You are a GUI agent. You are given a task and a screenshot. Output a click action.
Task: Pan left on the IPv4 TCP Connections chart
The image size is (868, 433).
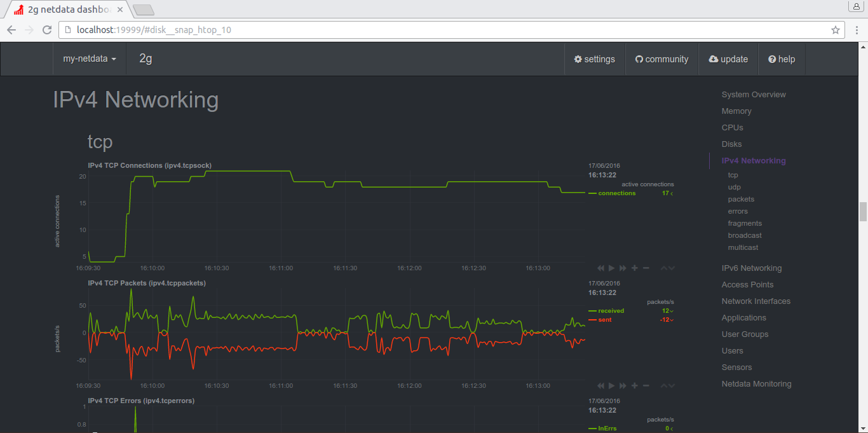point(601,268)
